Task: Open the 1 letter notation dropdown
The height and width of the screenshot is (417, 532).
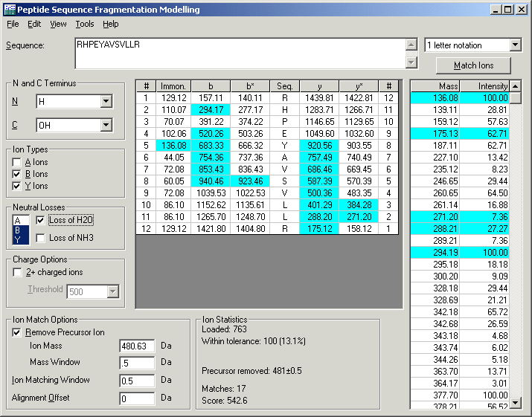Action: click(x=515, y=45)
